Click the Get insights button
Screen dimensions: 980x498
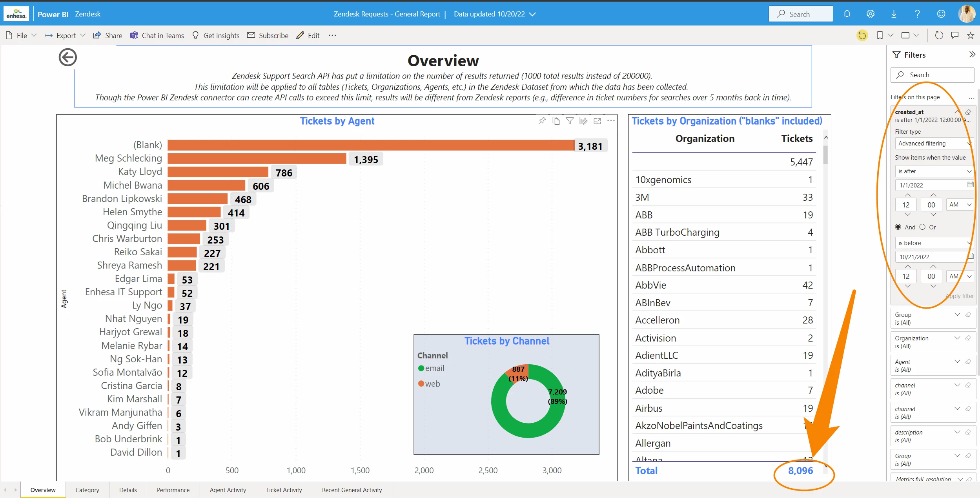pos(216,36)
